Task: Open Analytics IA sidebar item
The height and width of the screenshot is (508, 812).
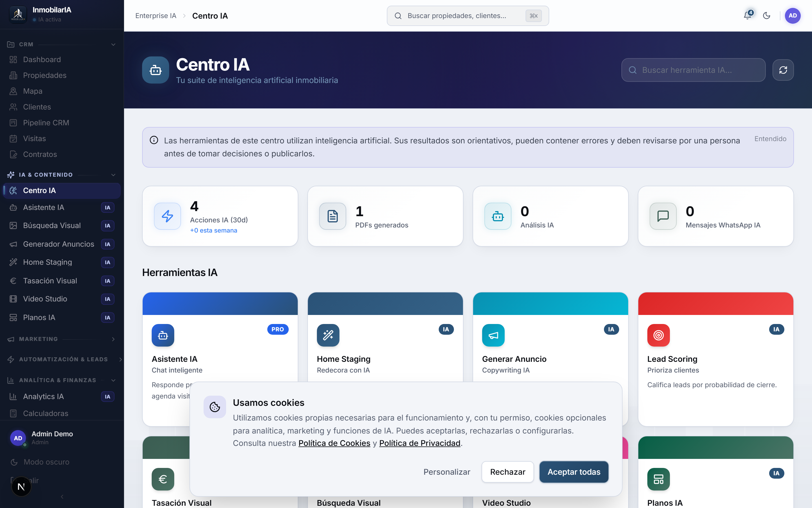Action: tap(62, 397)
